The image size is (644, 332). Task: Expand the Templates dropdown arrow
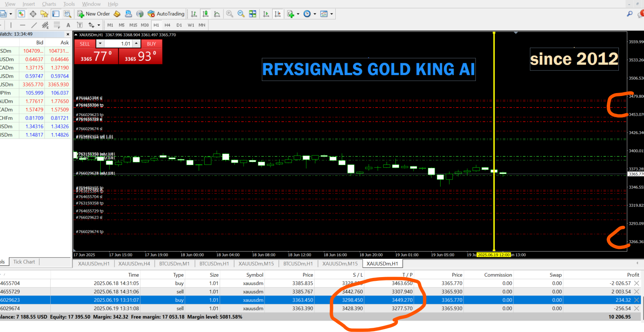pyautogui.click(x=332, y=14)
